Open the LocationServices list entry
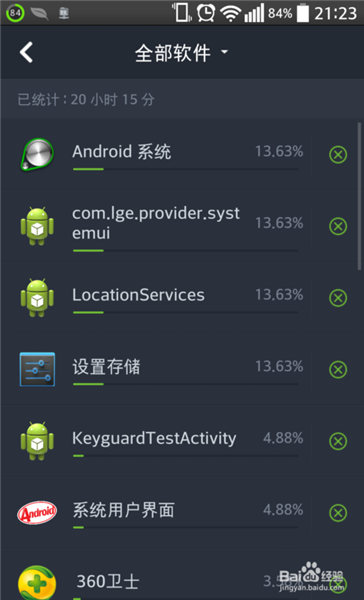This screenshot has height=600, width=364. coord(179,298)
